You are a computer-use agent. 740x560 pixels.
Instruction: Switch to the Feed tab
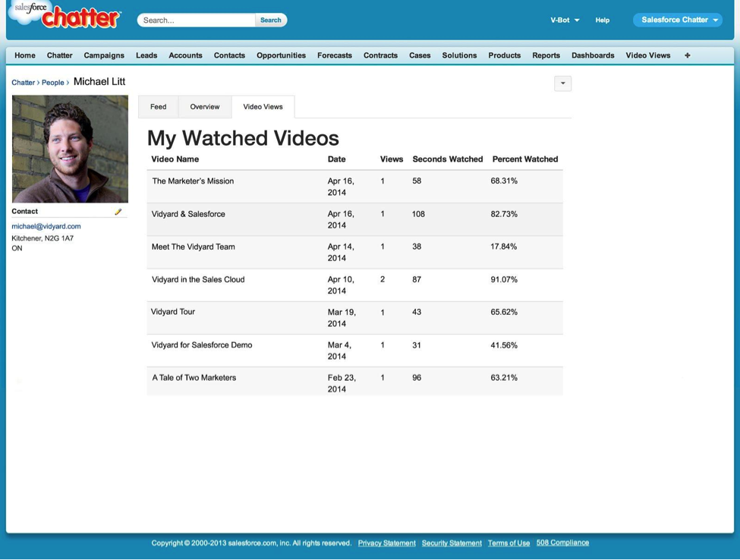point(158,107)
